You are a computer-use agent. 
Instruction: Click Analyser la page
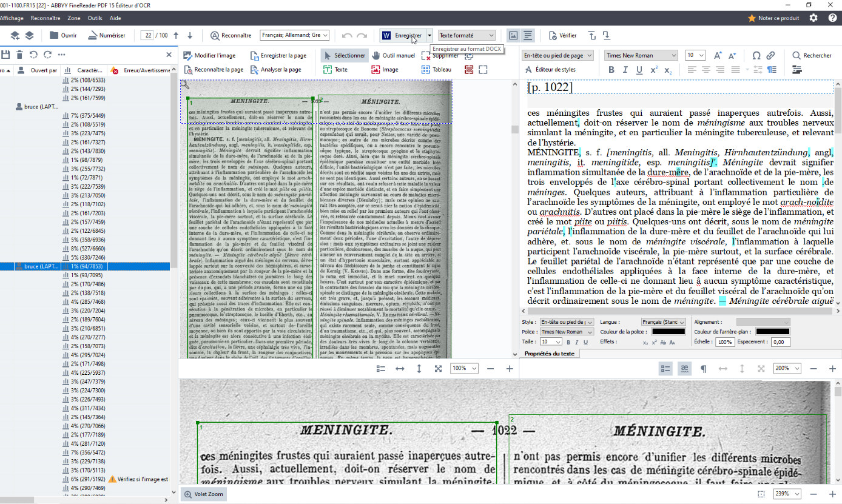point(275,69)
